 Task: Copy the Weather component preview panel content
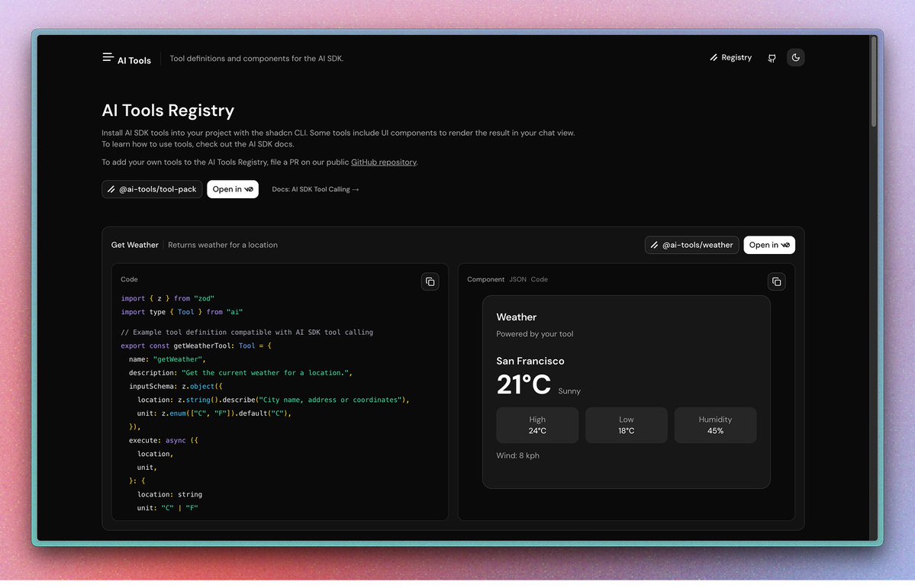pyautogui.click(x=776, y=281)
